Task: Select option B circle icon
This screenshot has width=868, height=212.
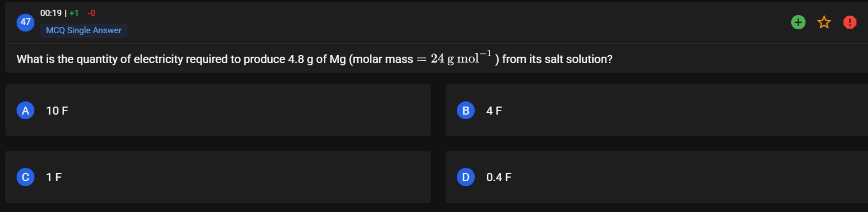Action: (x=466, y=111)
